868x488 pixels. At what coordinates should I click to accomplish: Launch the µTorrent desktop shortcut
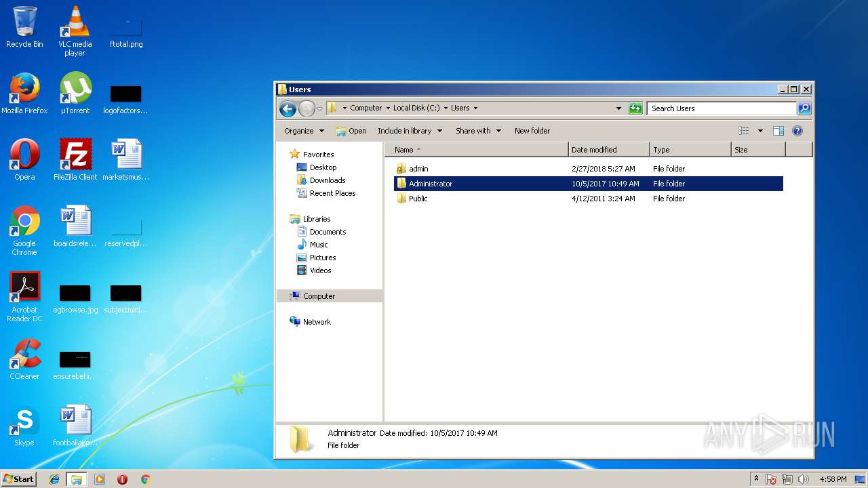pyautogui.click(x=75, y=94)
